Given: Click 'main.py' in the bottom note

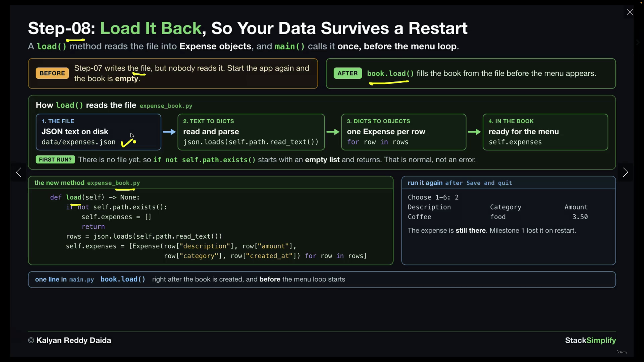Looking at the screenshot, I should 82,280.
